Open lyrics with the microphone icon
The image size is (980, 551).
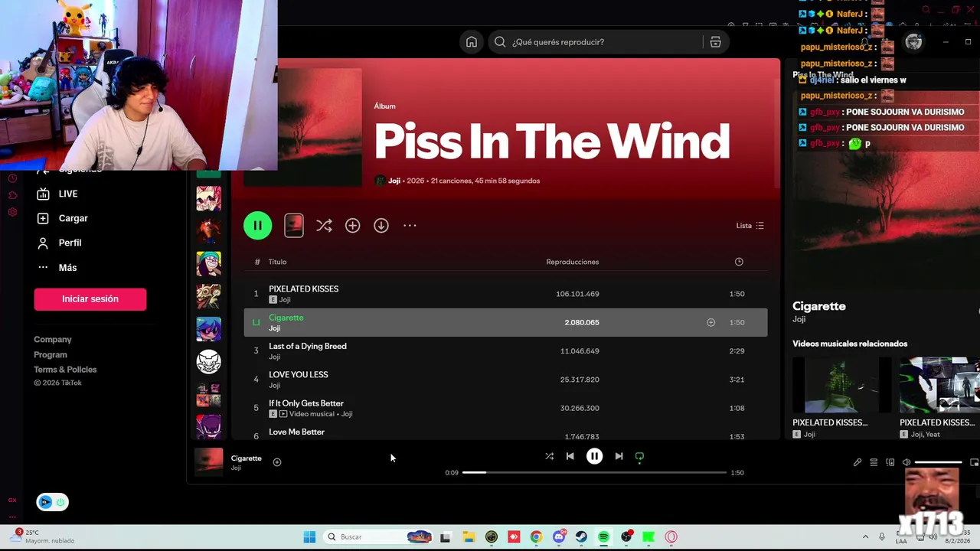(x=857, y=462)
